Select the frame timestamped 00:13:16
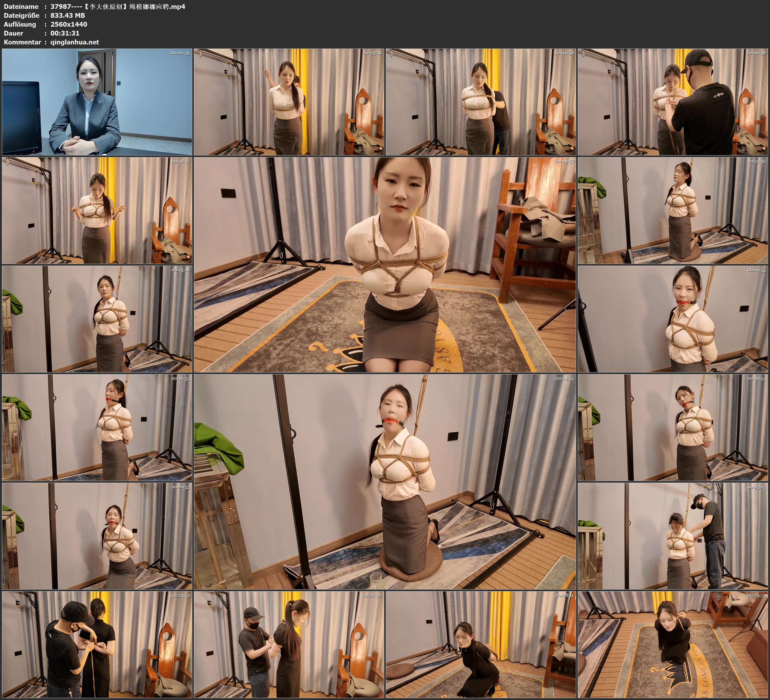770x700 pixels. [97, 319]
